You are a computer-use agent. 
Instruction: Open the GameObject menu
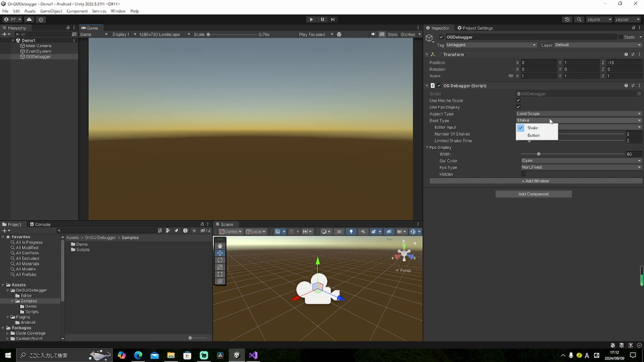51,11
